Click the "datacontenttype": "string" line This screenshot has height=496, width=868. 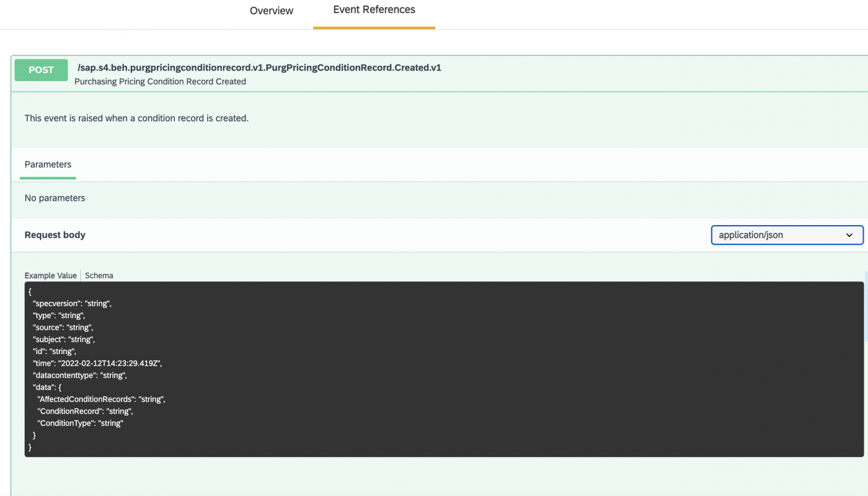[x=80, y=375]
